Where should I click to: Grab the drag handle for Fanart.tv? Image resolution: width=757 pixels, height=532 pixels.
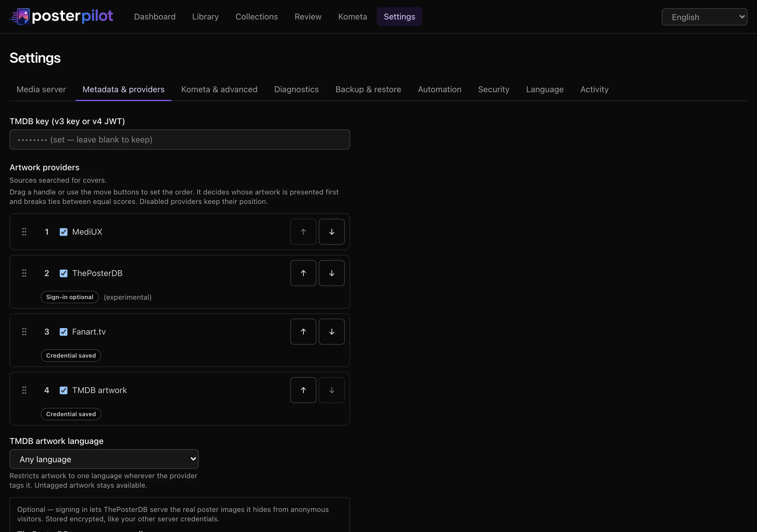24,332
